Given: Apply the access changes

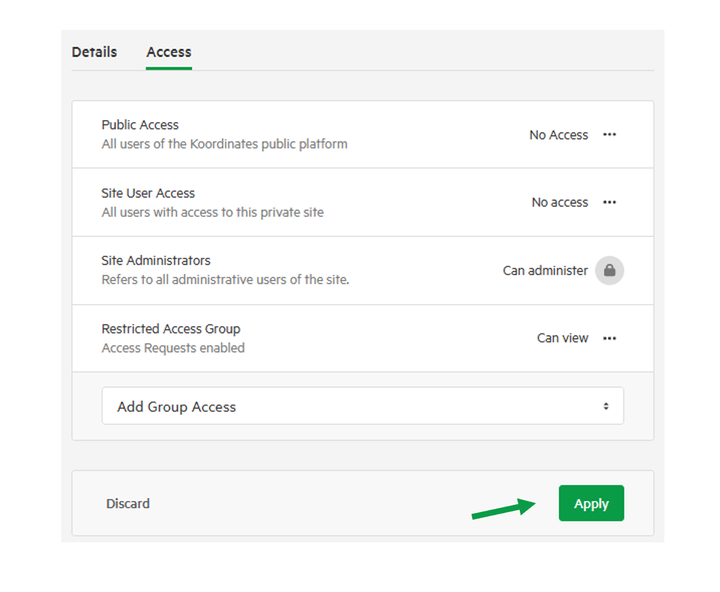Looking at the screenshot, I should coord(591,503).
